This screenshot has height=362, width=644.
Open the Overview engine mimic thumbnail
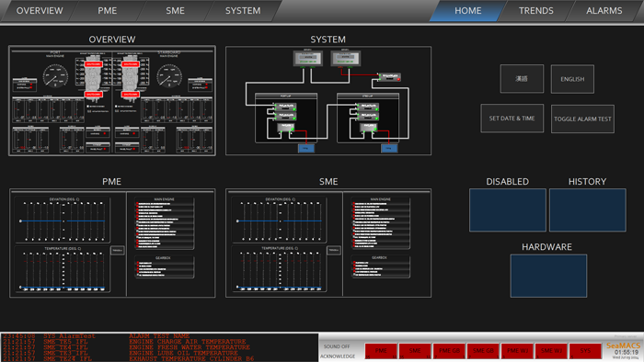tap(112, 101)
